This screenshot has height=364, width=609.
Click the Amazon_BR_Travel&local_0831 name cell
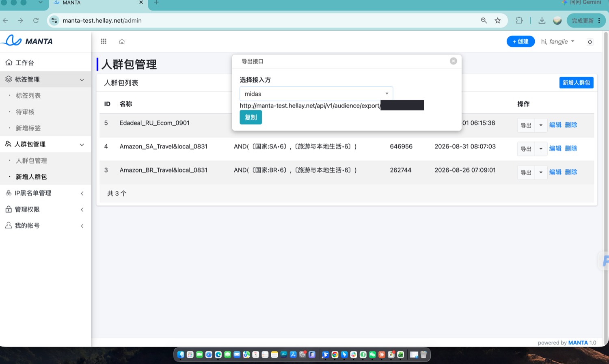(x=164, y=170)
